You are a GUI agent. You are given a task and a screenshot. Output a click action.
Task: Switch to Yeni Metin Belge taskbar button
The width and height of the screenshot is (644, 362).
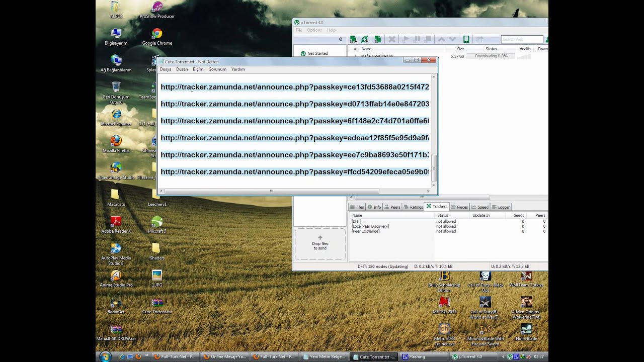coord(325,357)
